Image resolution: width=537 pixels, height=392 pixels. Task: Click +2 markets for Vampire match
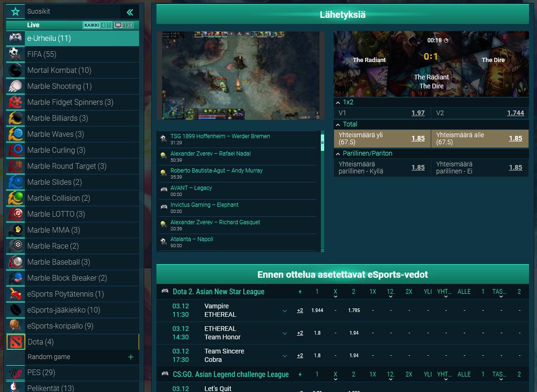pyautogui.click(x=300, y=311)
